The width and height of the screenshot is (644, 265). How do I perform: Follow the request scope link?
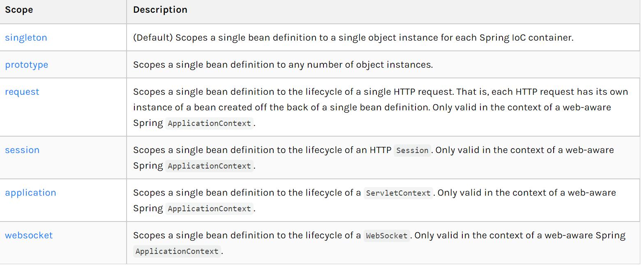[22, 92]
